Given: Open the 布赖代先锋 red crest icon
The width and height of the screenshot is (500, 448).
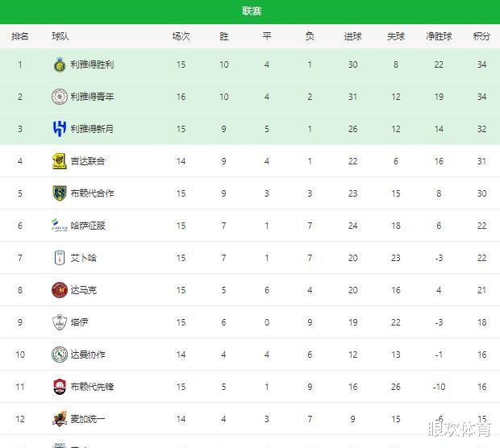Looking at the screenshot, I should tap(60, 387).
